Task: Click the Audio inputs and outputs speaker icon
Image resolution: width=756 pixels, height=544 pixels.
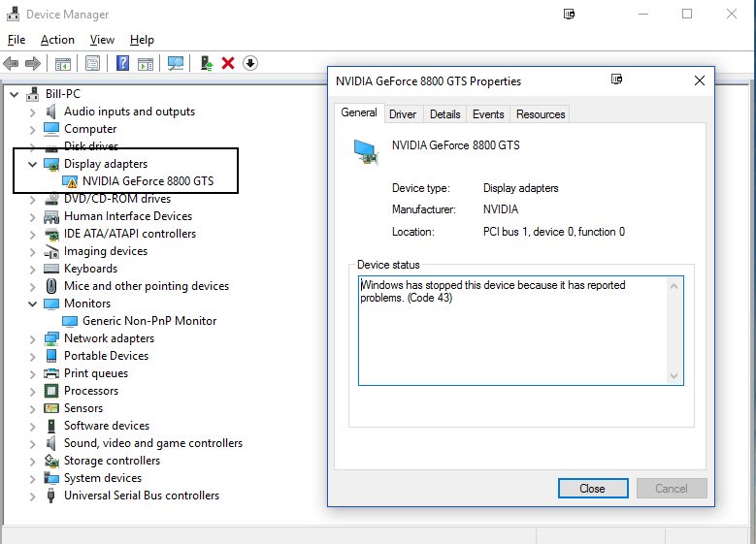Action: (x=51, y=112)
